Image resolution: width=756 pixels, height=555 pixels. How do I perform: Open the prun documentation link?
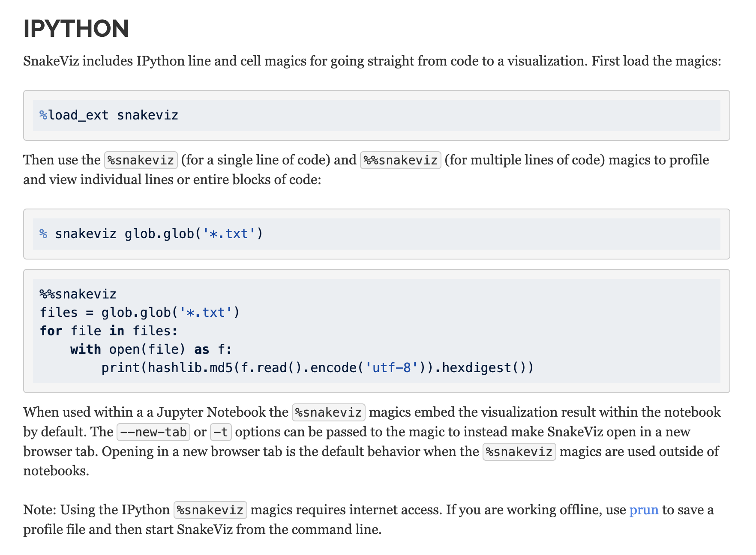tap(643, 510)
